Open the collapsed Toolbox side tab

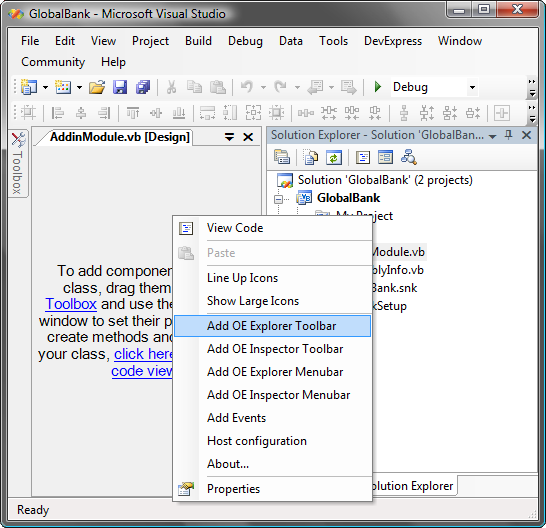coord(17,164)
